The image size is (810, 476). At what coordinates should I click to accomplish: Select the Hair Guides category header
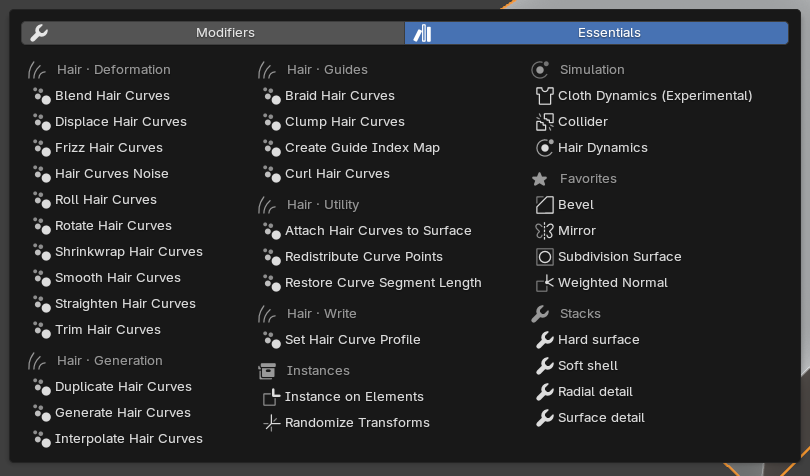click(x=327, y=70)
